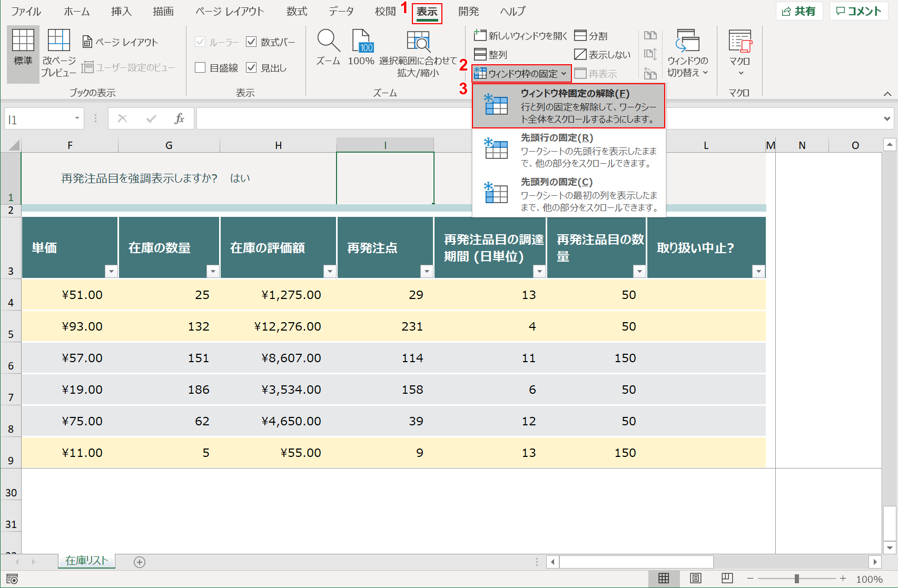Select ウィンドウ枠固定の解除 menu option
This screenshot has width=898, height=588.
tap(568, 106)
